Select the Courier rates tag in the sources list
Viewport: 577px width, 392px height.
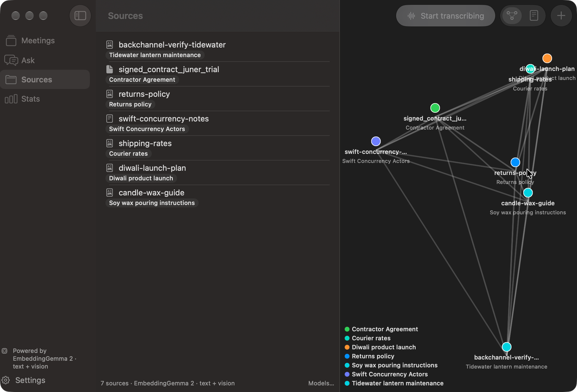tap(128, 154)
